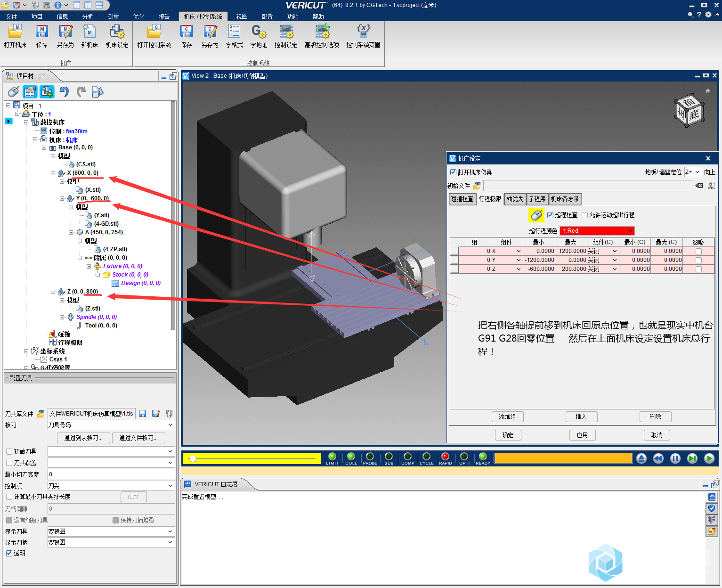The height and width of the screenshot is (588, 722).
Task: Open 字地址 G-code address icon
Action: pyautogui.click(x=259, y=36)
